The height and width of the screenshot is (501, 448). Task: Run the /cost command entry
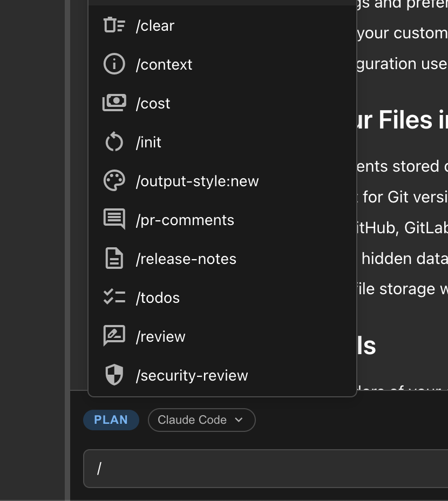tap(153, 104)
